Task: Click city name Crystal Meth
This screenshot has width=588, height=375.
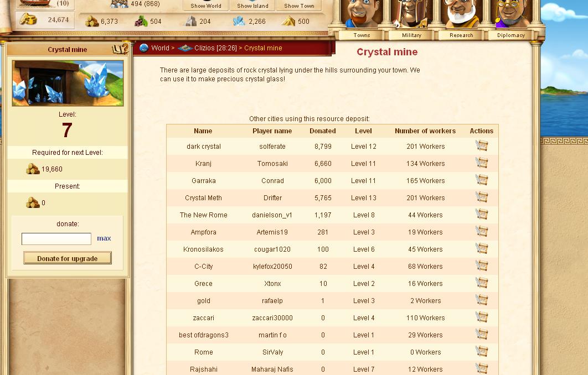Action: 204,198
